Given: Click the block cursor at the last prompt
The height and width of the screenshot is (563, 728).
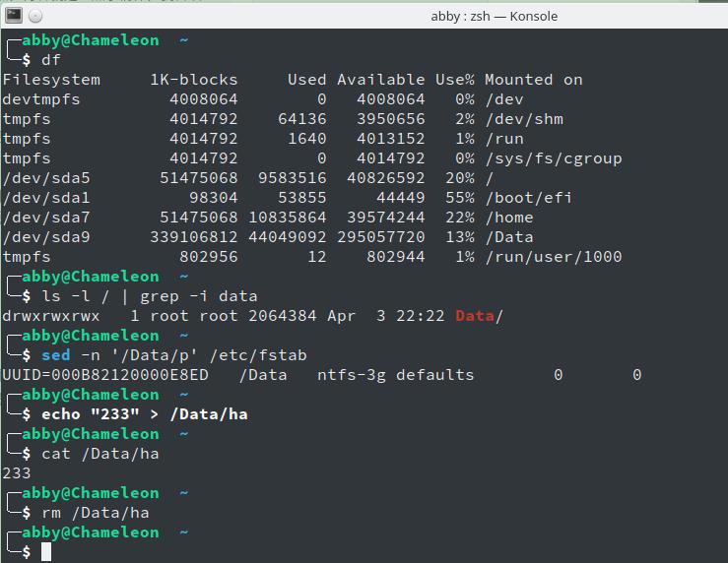Looking at the screenshot, I should pos(45,552).
